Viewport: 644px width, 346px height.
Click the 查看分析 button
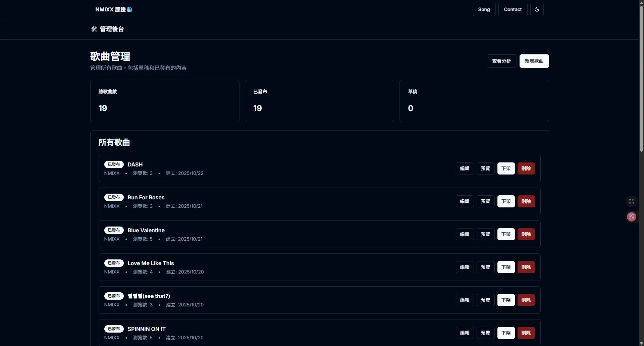click(501, 61)
